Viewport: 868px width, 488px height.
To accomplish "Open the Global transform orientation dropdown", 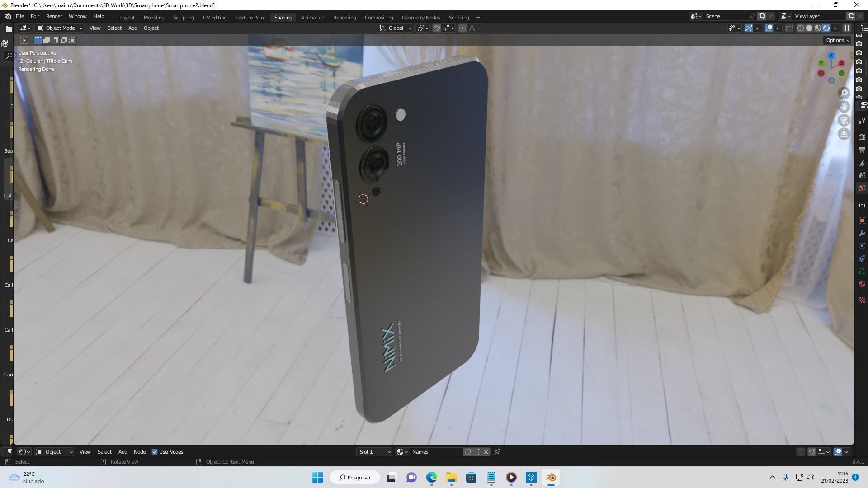I will 395,28.
